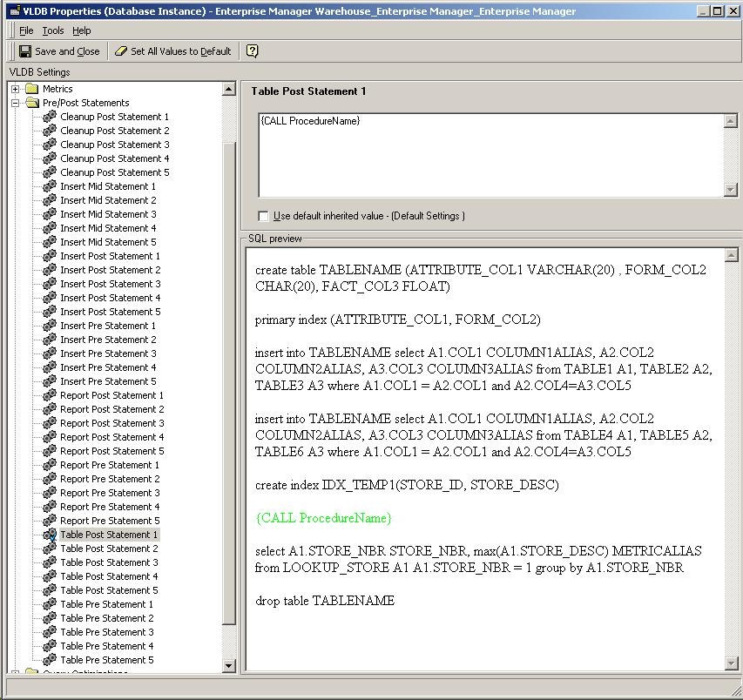Click the gear icon beside Cleanup Post Statement 1

[50, 117]
